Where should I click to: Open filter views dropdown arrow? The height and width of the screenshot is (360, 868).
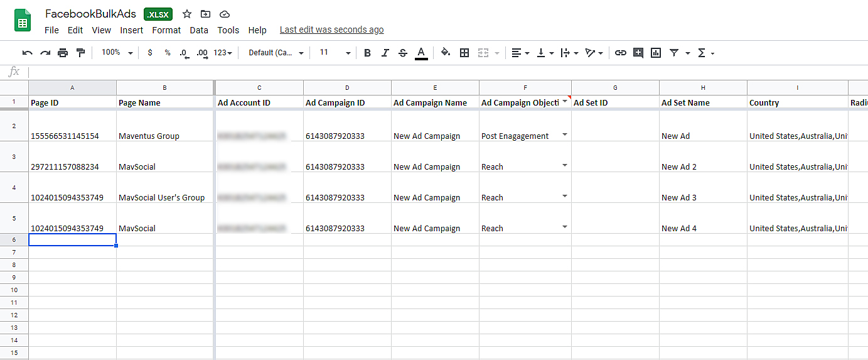coord(688,53)
